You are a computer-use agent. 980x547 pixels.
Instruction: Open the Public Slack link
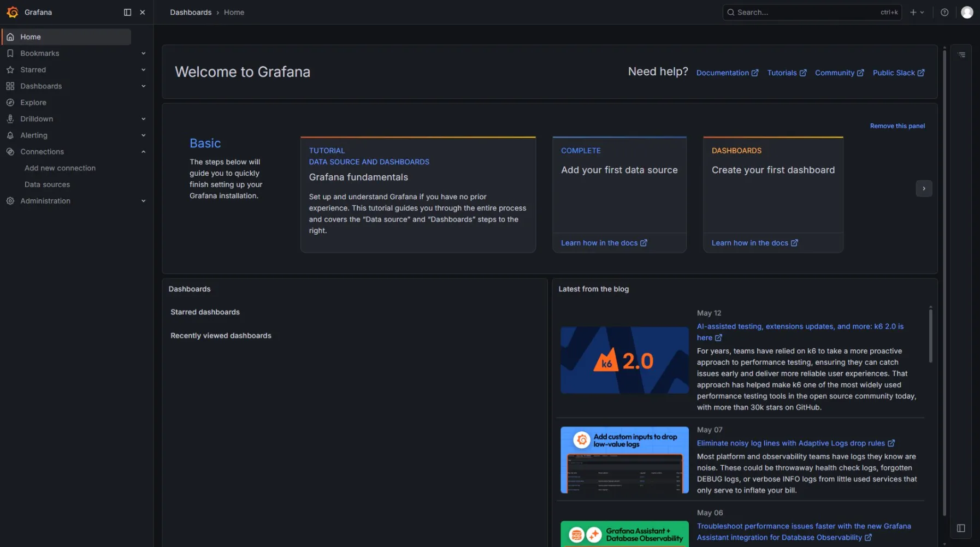pyautogui.click(x=899, y=73)
